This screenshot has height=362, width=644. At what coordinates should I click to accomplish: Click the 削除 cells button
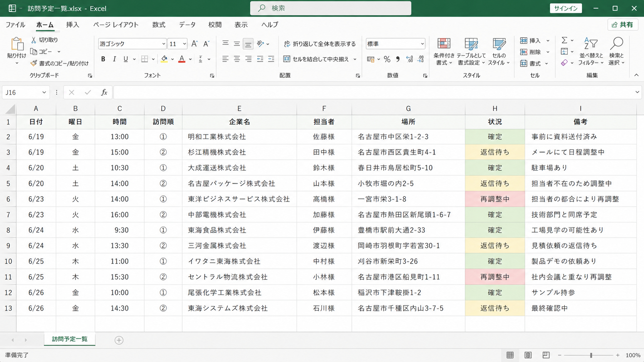(x=535, y=52)
